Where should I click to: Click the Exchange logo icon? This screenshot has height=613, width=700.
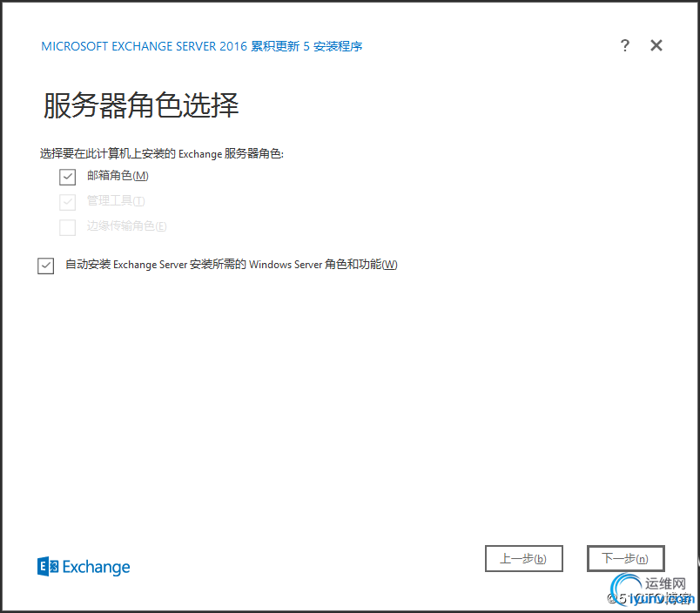48,567
